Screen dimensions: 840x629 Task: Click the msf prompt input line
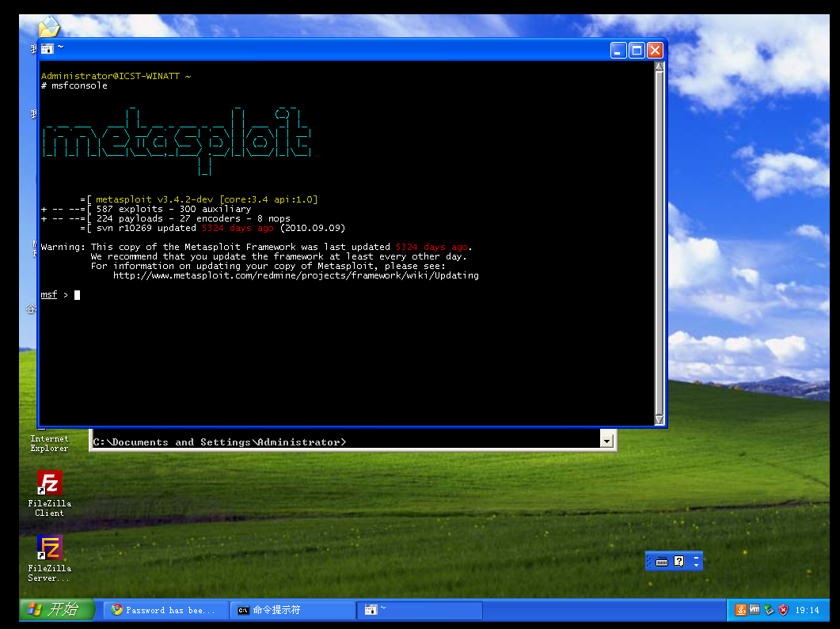point(60,294)
